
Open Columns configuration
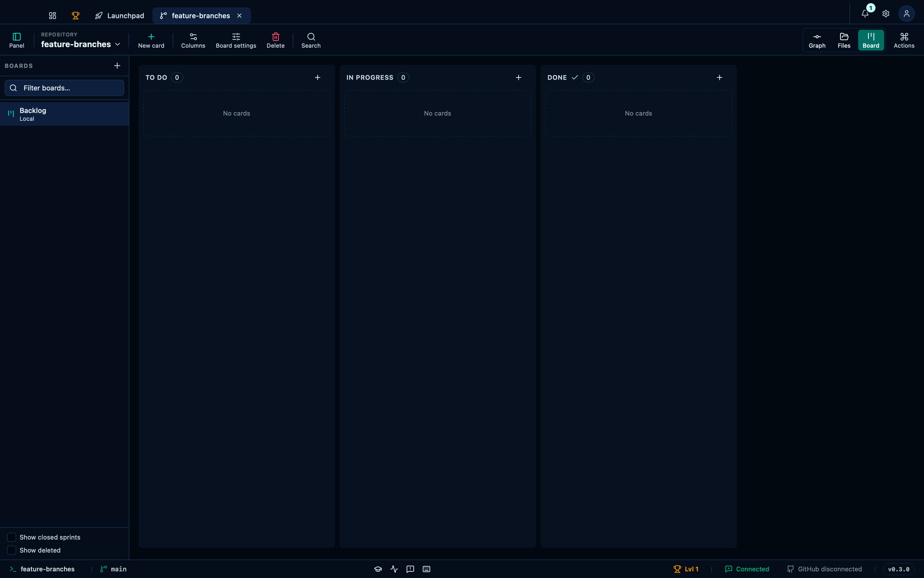193,40
